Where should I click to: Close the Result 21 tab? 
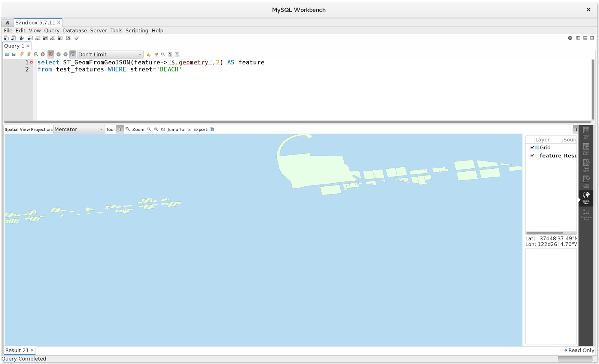click(32, 350)
